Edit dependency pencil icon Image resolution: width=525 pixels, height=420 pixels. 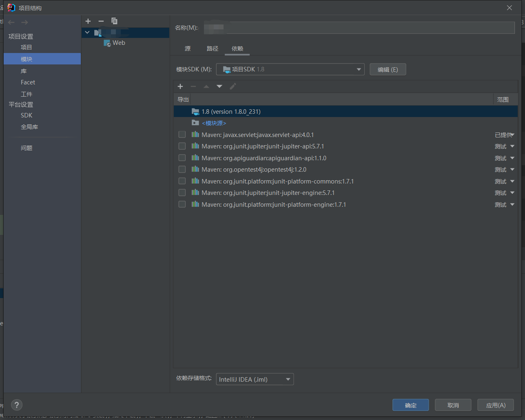click(x=233, y=86)
